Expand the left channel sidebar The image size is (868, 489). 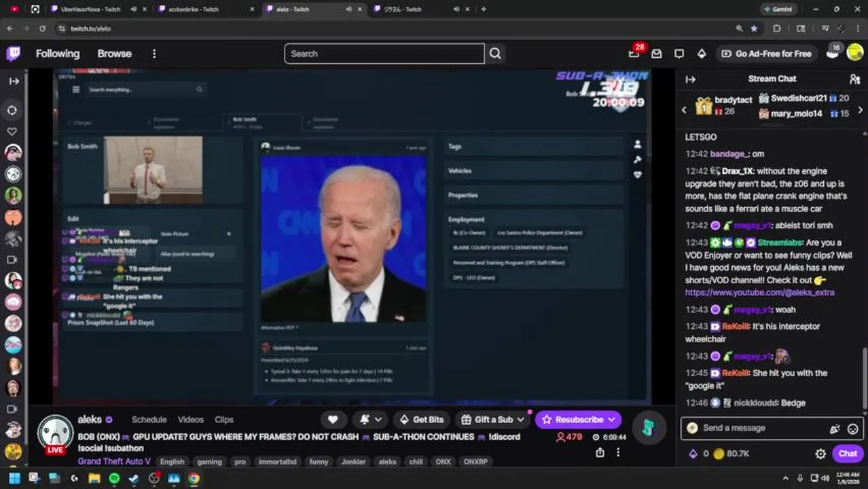click(x=14, y=81)
